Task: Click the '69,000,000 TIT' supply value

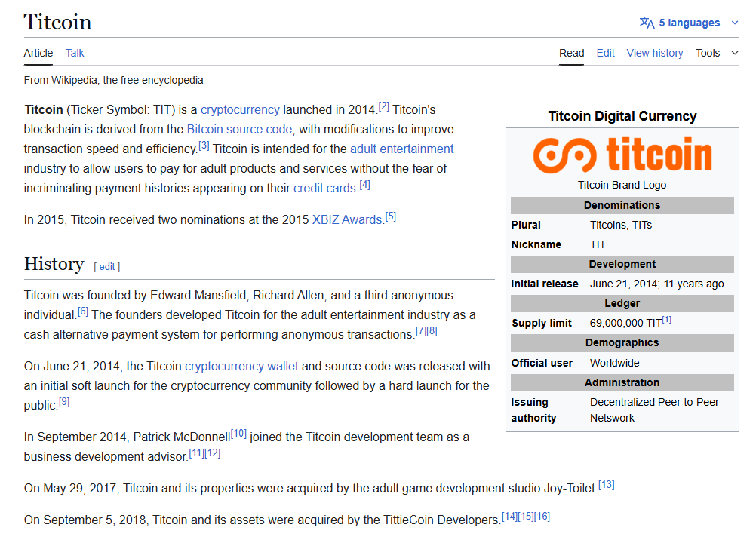Action: pyautogui.click(x=625, y=324)
